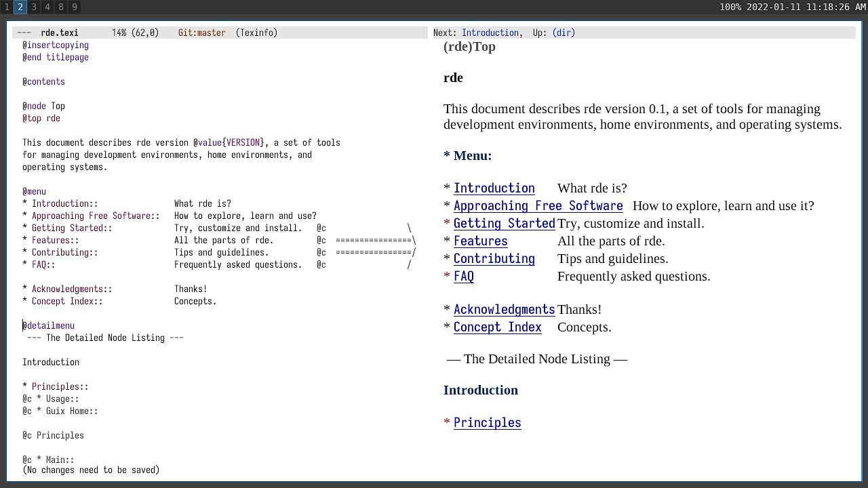Click the "(No changes need to be saved)" echo message

(x=91, y=470)
